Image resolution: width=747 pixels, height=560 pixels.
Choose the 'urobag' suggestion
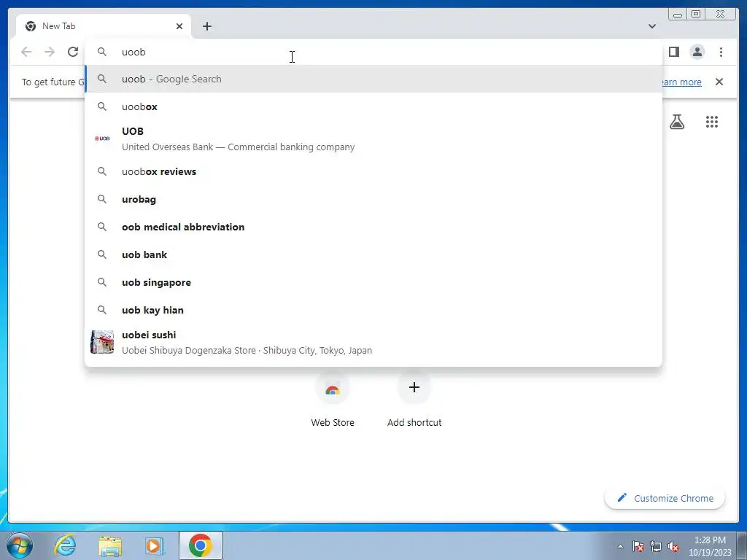click(x=373, y=199)
